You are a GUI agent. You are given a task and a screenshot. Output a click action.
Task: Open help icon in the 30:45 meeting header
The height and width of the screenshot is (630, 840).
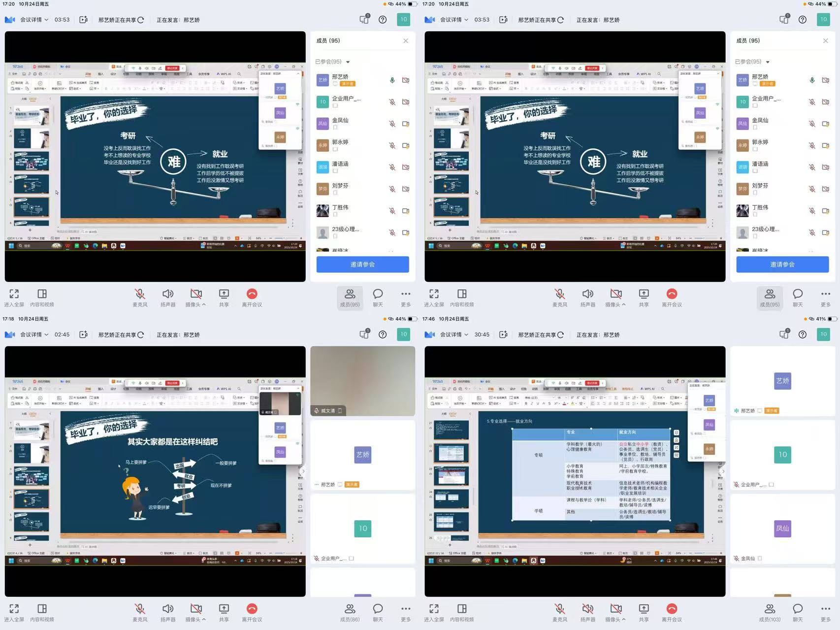tap(803, 334)
